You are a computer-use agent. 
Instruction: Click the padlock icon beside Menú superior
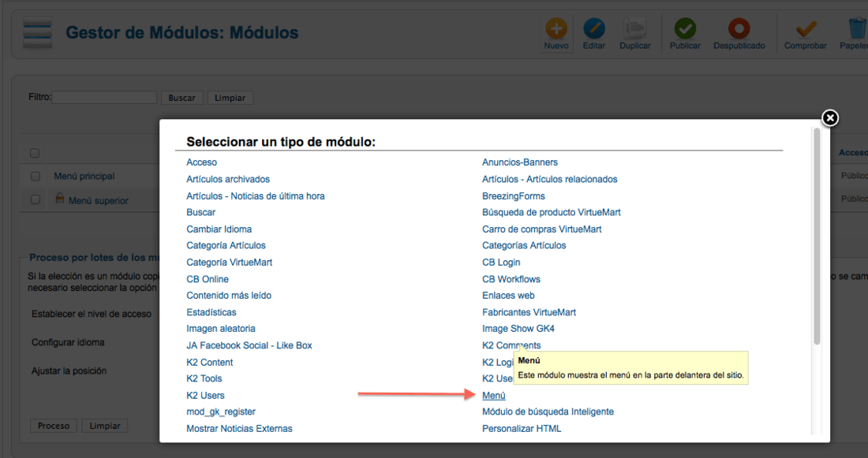[x=60, y=198]
